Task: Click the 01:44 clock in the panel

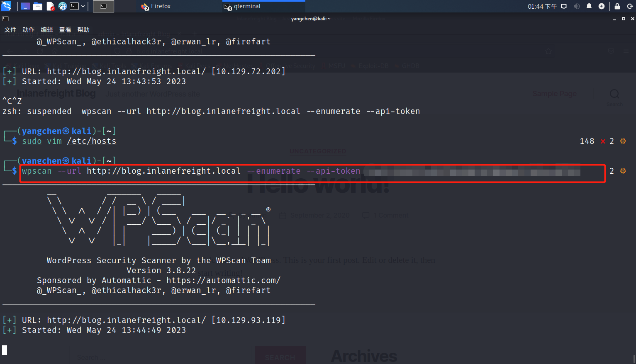Action: (x=542, y=6)
